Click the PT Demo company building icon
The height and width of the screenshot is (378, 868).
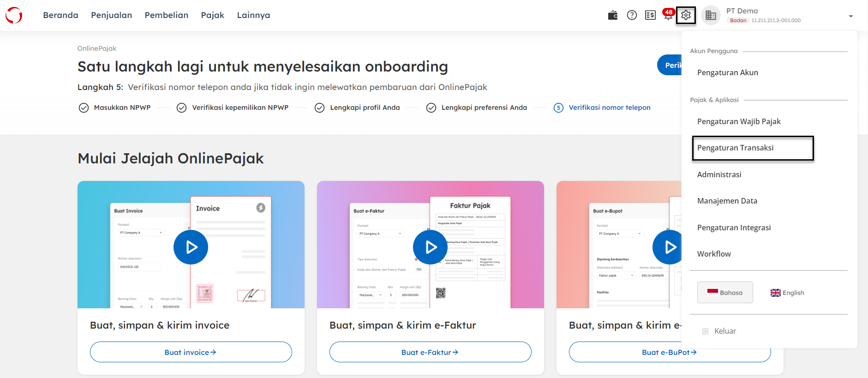(x=711, y=16)
